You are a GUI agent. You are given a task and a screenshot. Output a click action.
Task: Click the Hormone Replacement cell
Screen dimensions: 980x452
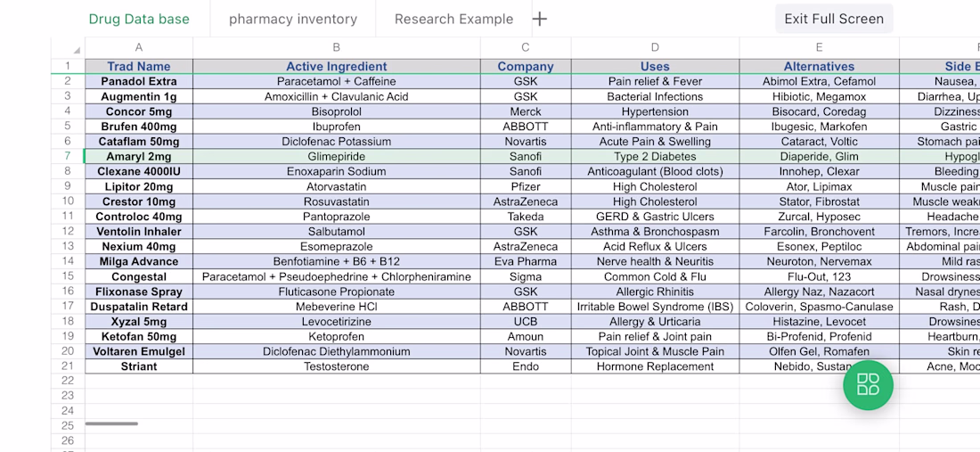coord(655,366)
